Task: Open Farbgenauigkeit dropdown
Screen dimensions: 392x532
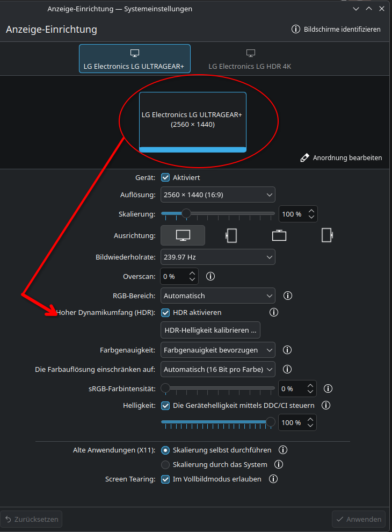Action: tap(217, 350)
